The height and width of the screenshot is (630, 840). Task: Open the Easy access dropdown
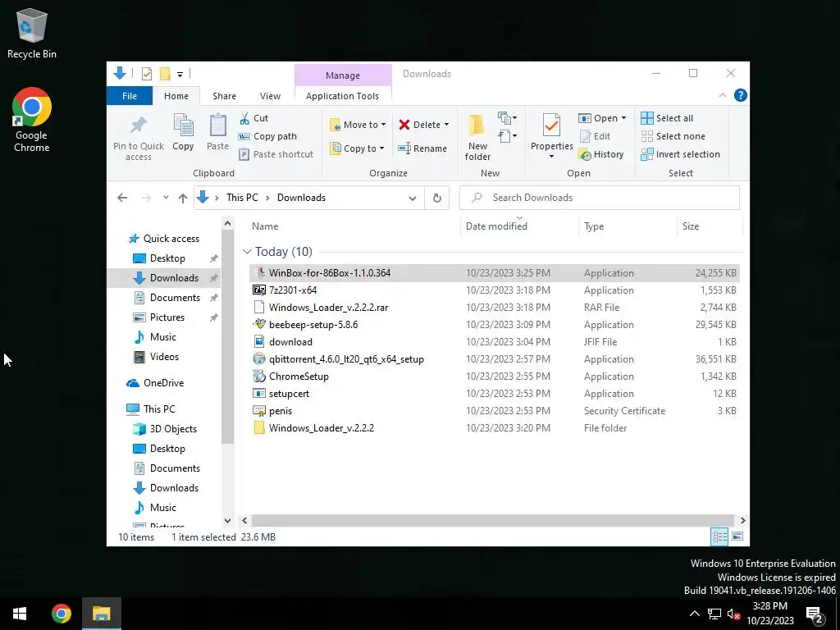[507, 136]
